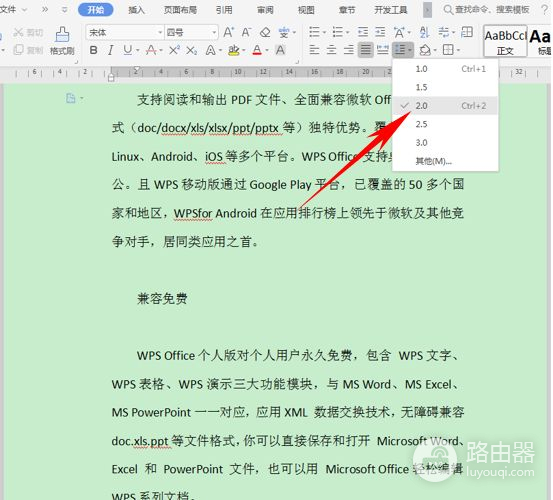Click the Format Painter (格式刷) brush icon
Viewport: 553px width, 500px height.
(62, 35)
